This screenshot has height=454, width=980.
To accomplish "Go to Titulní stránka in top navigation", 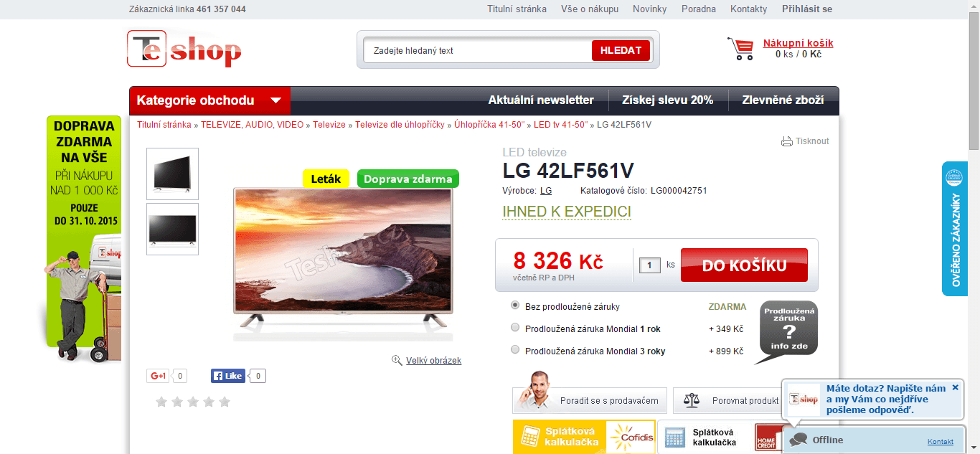I will [517, 9].
